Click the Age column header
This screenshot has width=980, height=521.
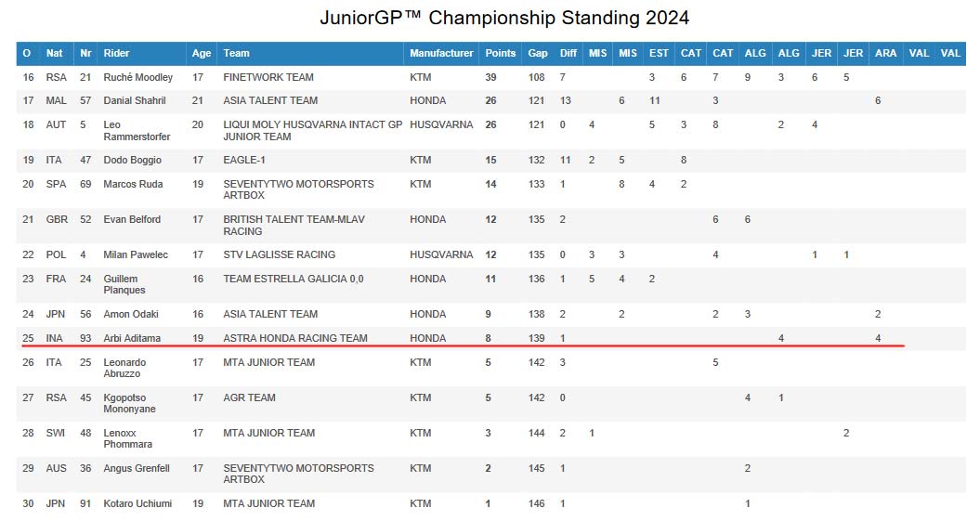coord(202,53)
